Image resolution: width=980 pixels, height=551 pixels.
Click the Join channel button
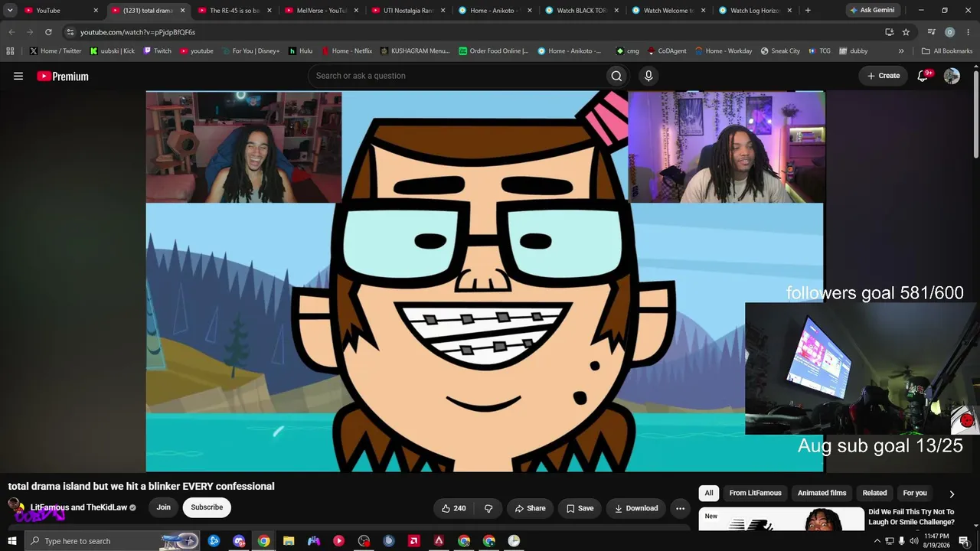[x=163, y=507]
